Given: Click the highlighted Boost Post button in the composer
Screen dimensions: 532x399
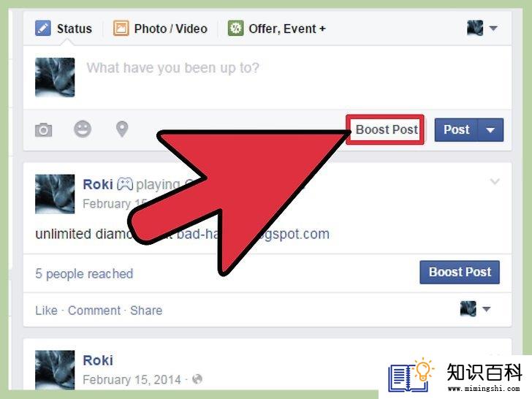Looking at the screenshot, I should (x=385, y=129).
